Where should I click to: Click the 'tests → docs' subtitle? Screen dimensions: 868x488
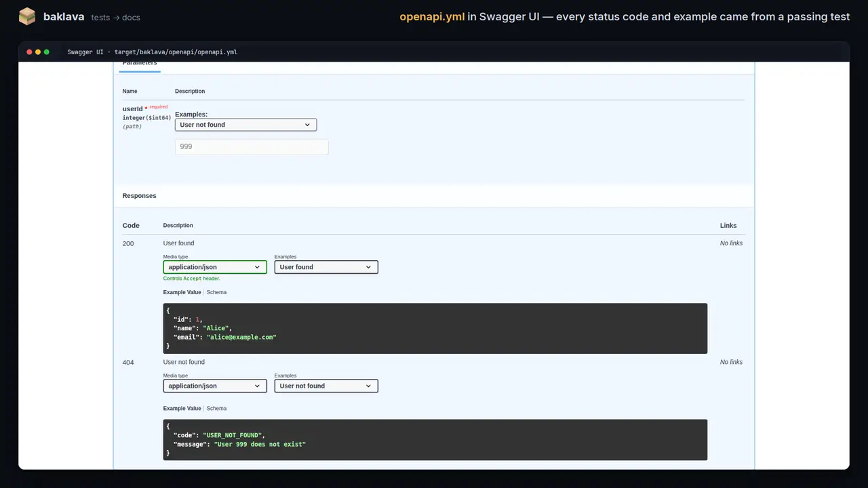(115, 18)
